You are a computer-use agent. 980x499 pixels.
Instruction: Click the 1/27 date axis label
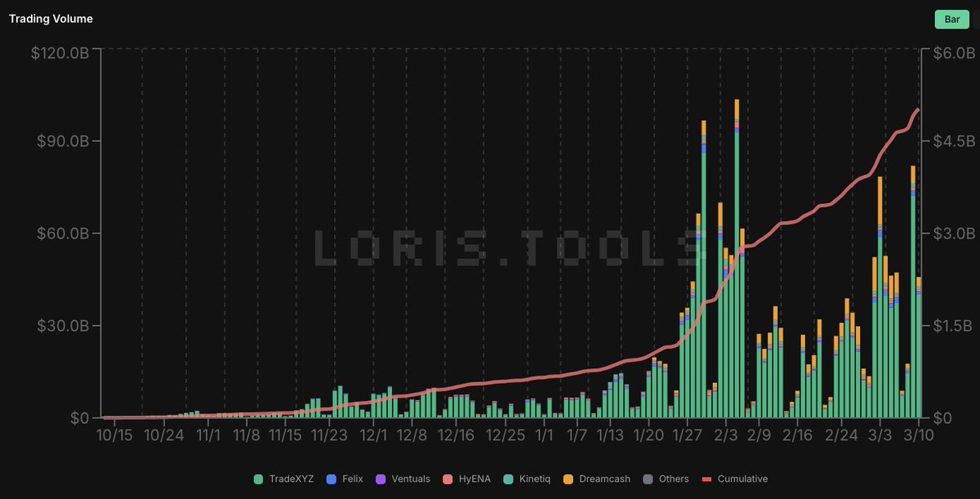(x=687, y=435)
